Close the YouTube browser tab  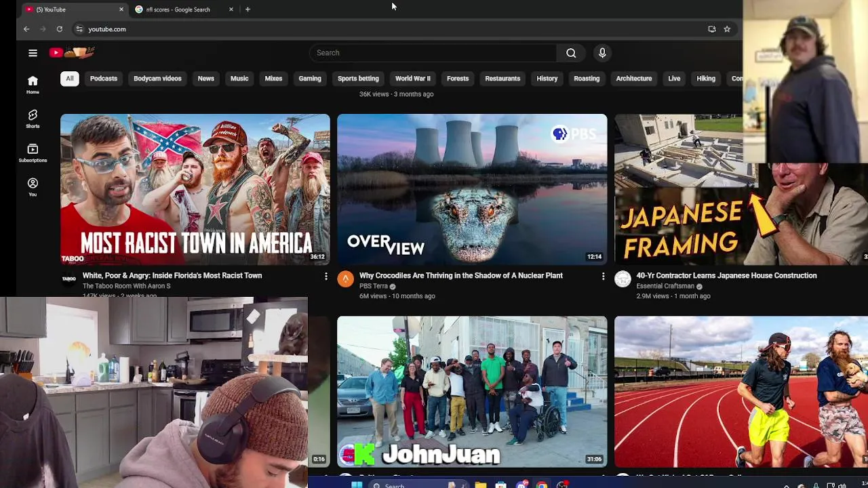[121, 9]
